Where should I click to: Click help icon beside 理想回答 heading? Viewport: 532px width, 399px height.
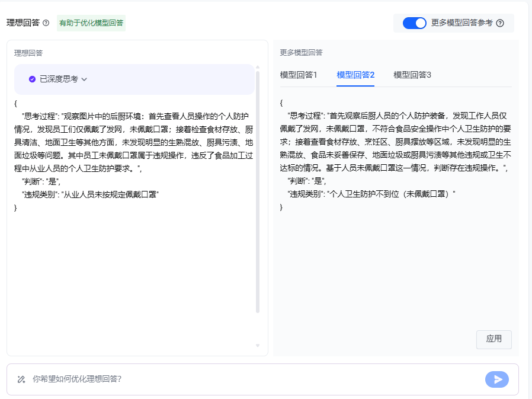[46, 23]
